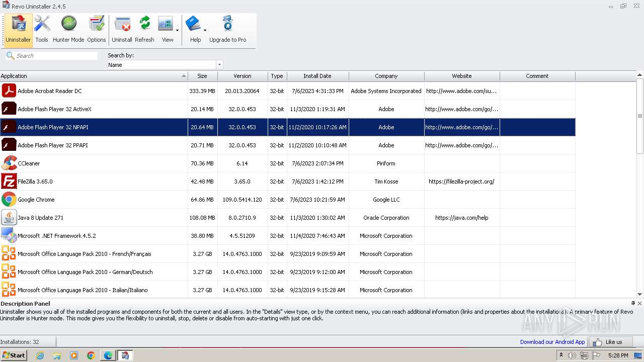Click Piriform company cell
Viewport: 644px width, 362px height.
pyautogui.click(x=386, y=163)
